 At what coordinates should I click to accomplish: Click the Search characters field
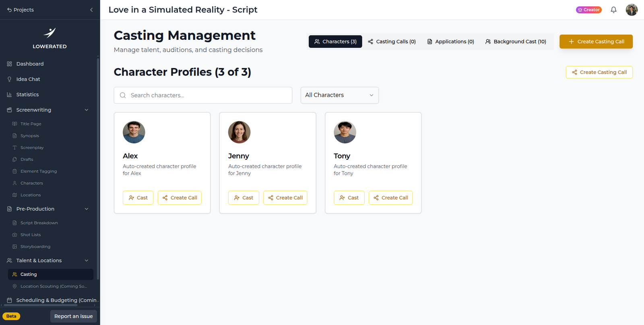coord(203,95)
